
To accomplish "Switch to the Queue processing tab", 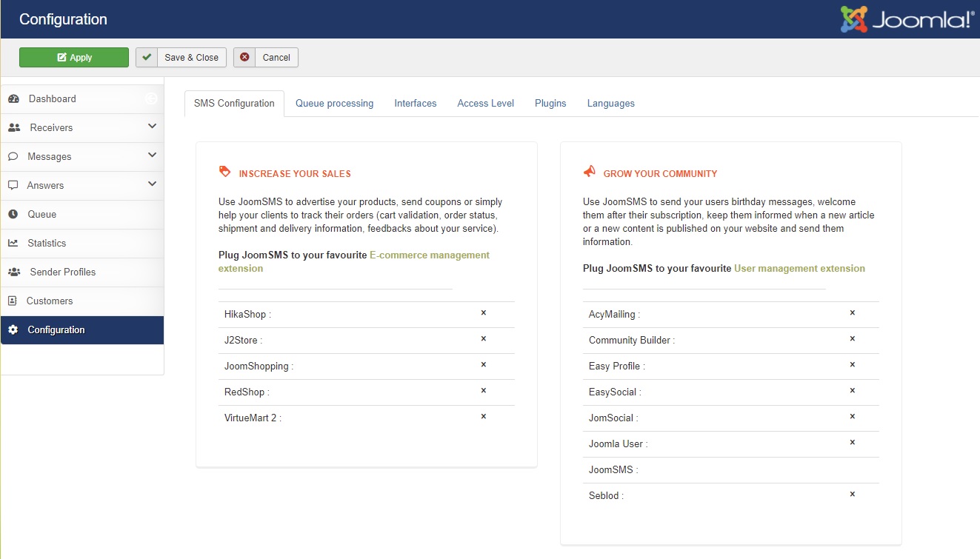I will (335, 104).
